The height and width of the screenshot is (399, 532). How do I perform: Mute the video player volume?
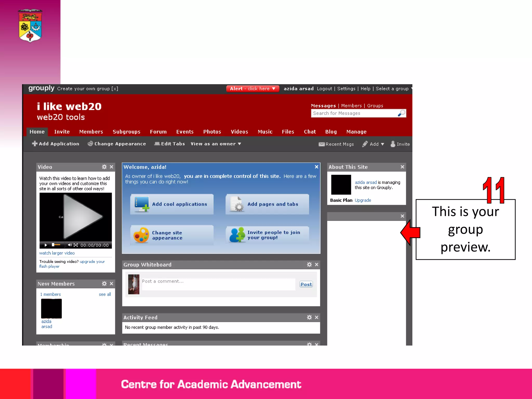(x=70, y=245)
